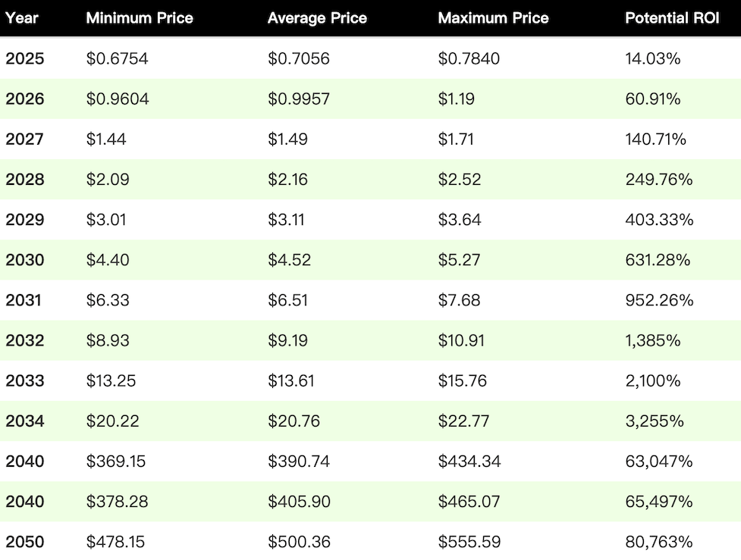Click the Average Price column header
The height and width of the screenshot is (560, 741).
pyautogui.click(x=317, y=18)
